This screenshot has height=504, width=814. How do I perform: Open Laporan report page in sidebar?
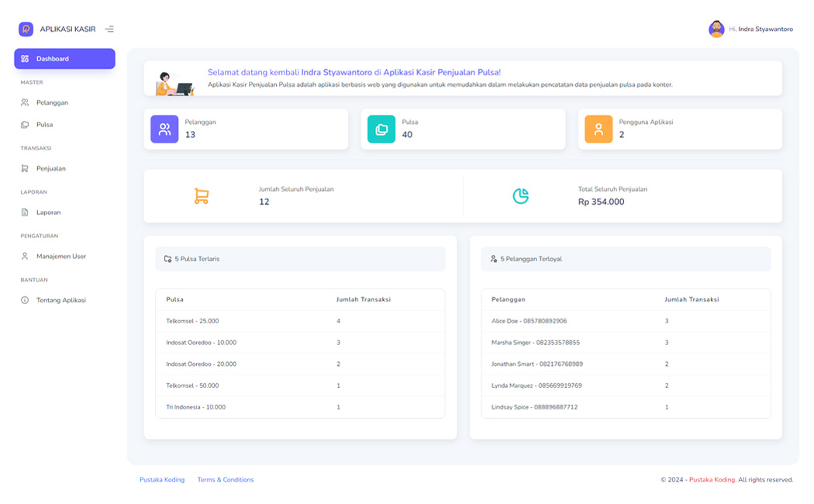(x=48, y=212)
